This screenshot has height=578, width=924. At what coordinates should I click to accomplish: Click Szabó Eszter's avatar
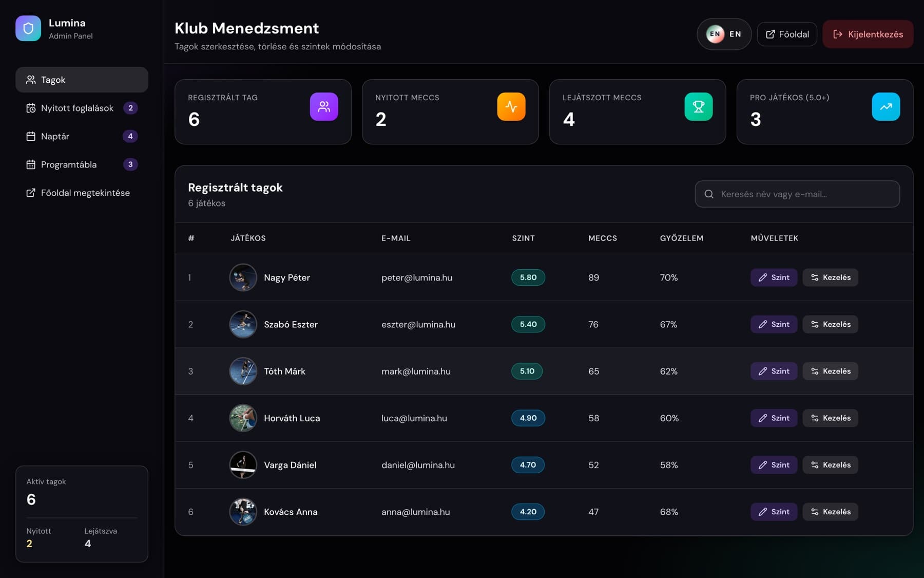pyautogui.click(x=243, y=324)
